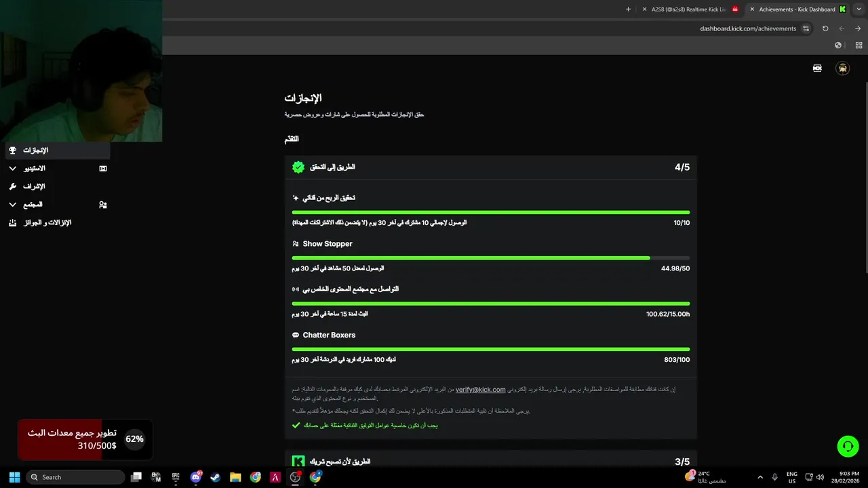The height and width of the screenshot is (488, 868).
Task: Click the site settings icon in address bar
Action: (806, 28)
